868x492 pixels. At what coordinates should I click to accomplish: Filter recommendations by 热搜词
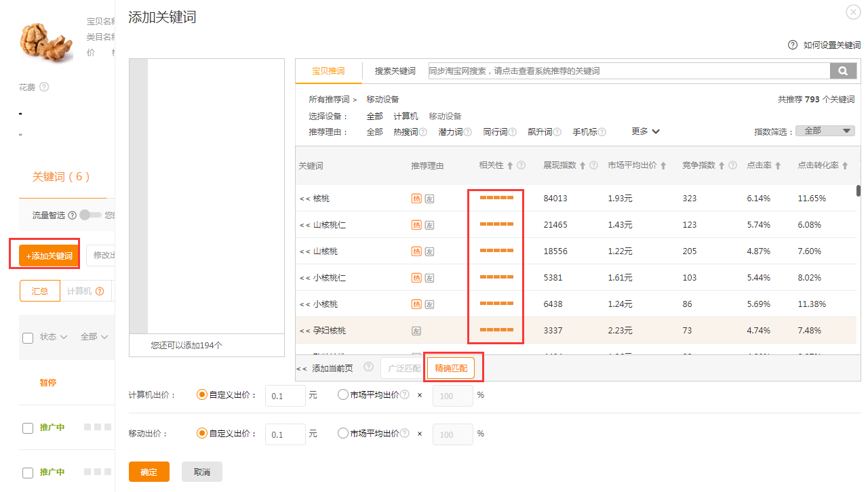(406, 132)
